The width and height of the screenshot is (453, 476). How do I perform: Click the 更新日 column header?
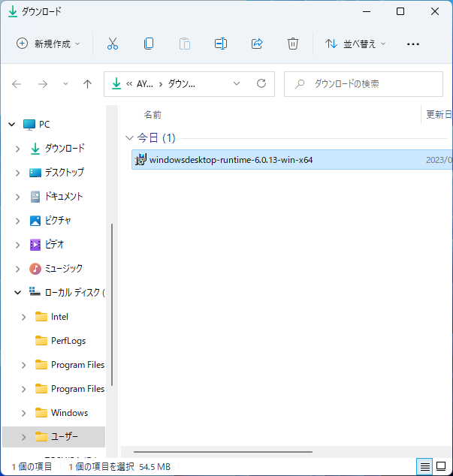pyautogui.click(x=439, y=114)
